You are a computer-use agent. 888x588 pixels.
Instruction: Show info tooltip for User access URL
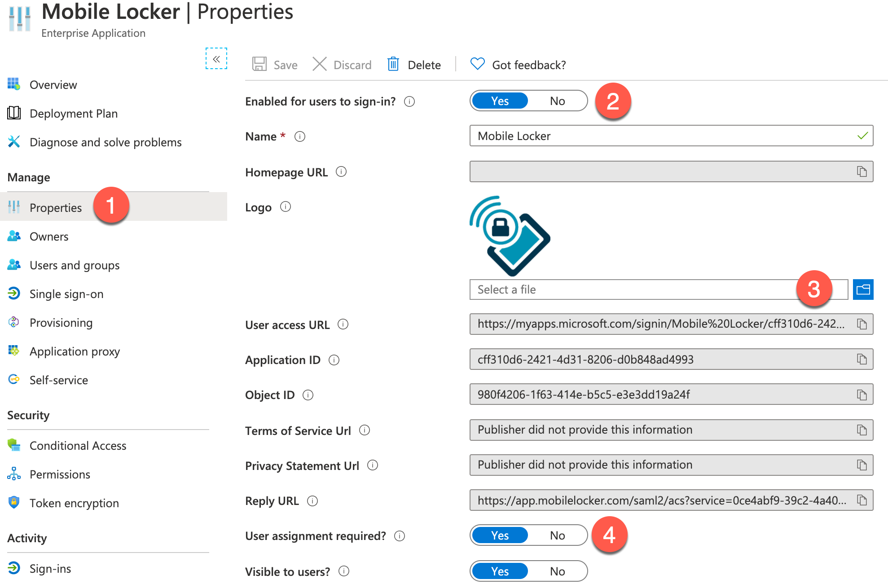click(x=343, y=324)
